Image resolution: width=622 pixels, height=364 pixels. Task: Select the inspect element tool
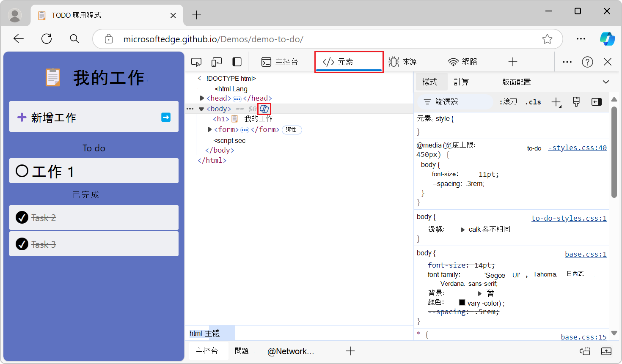point(196,62)
